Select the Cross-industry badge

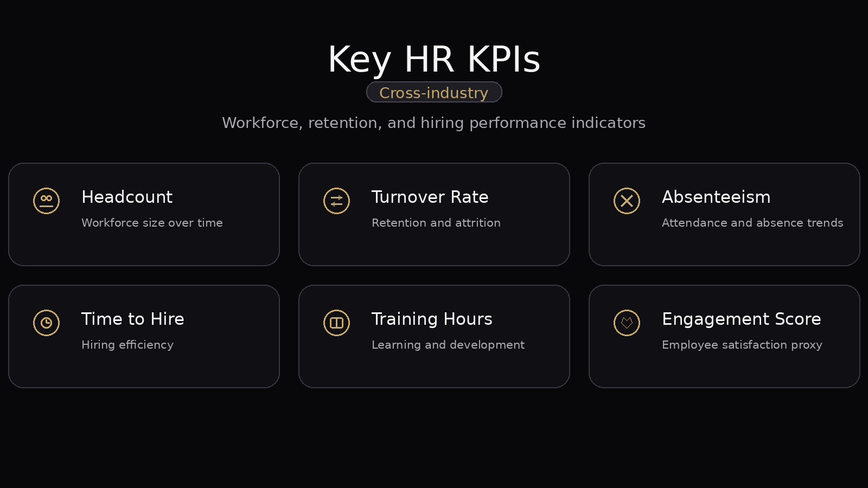point(434,93)
